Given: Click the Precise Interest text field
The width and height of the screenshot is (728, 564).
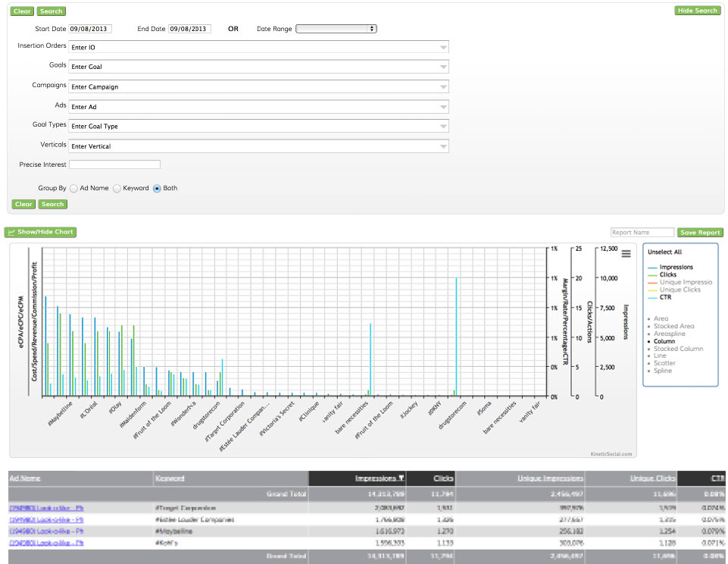Looking at the screenshot, I should click(114, 164).
